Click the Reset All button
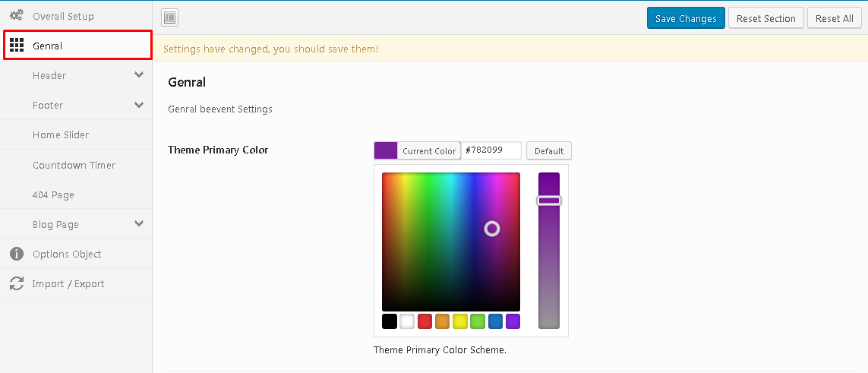The image size is (868, 373). click(835, 18)
